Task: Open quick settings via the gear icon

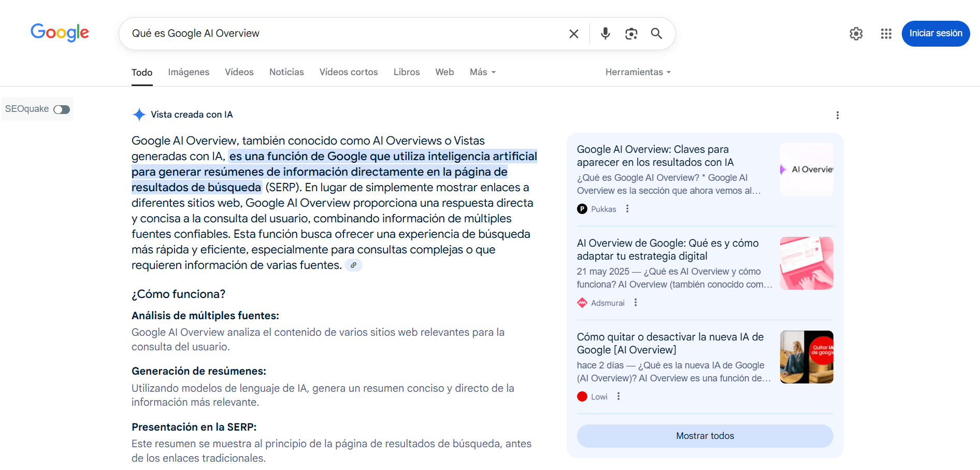Action: 856,33
